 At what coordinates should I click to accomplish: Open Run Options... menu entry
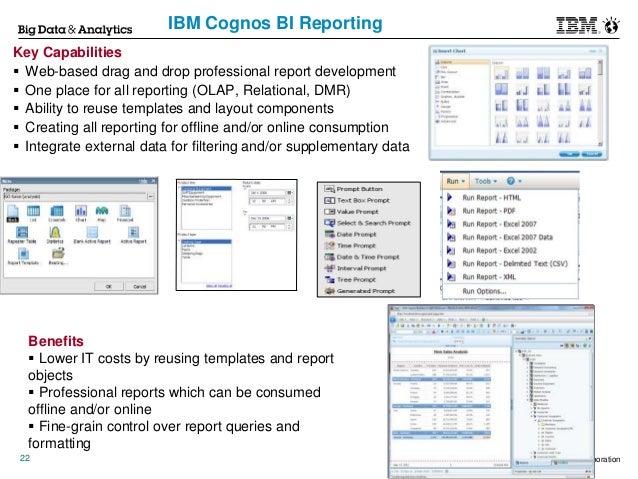509,291
